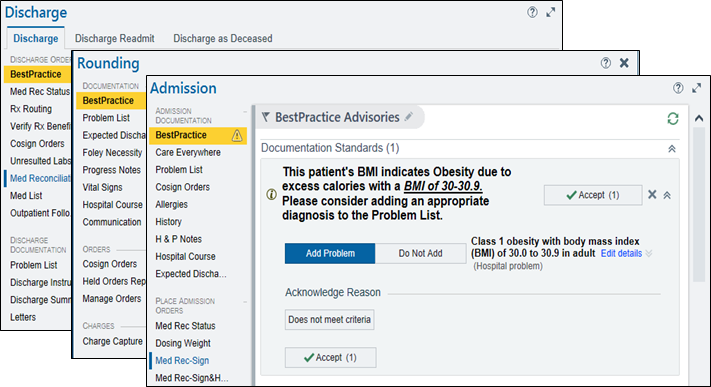Open Cosign Orders in Discharge window
This screenshot has height=387, width=711.
tap(37, 144)
